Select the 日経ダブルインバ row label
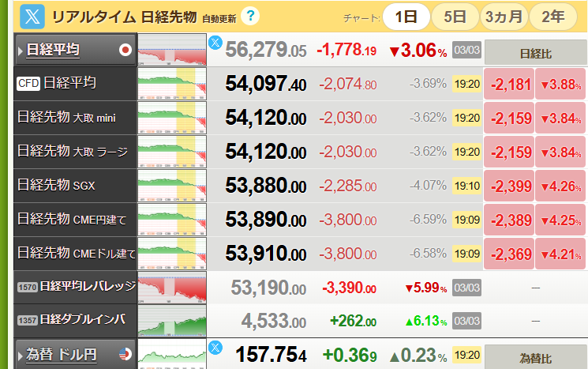This screenshot has width=588, height=369. tap(83, 319)
